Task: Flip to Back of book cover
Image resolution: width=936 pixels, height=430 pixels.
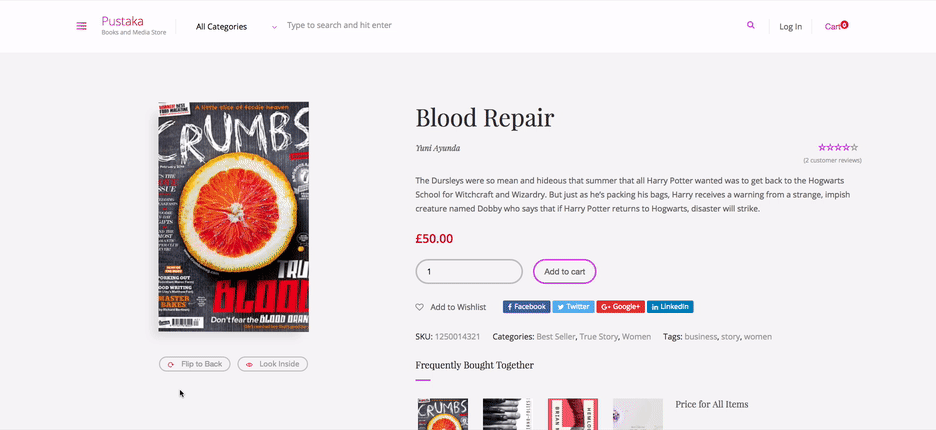Action: pyautogui.click(x=195, y=364)
